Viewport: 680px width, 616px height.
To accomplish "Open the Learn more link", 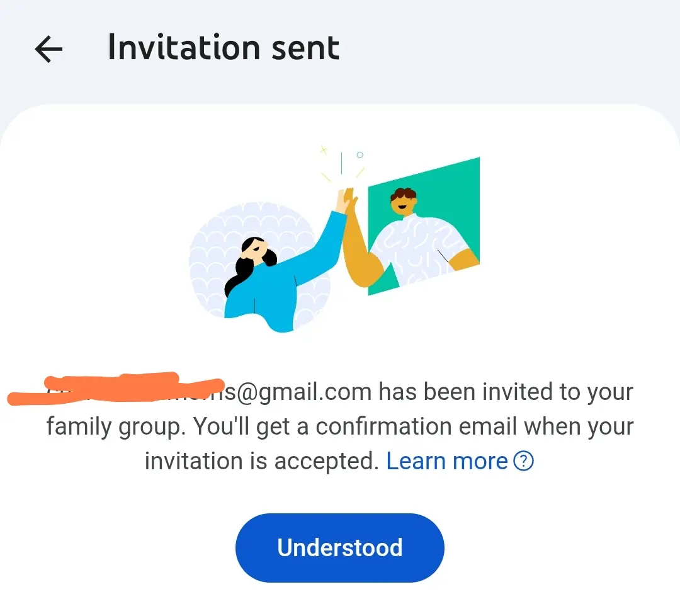I will pos(446,460).
